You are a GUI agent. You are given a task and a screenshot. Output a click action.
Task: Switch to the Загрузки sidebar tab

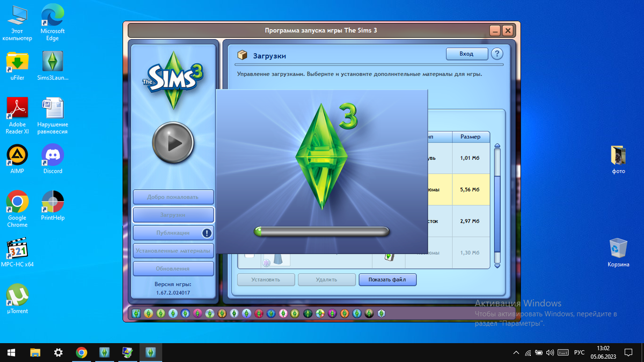pos(173,215)
